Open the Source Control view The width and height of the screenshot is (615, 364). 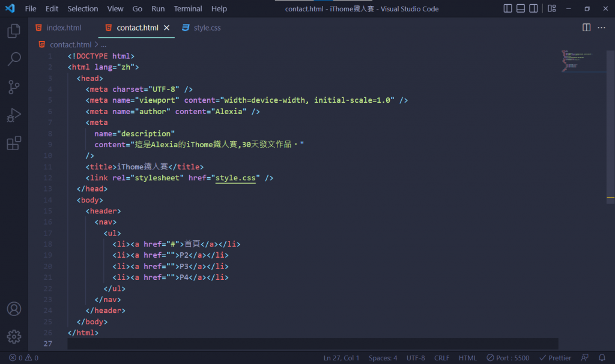pyautogui.click(x=14, y=87)
